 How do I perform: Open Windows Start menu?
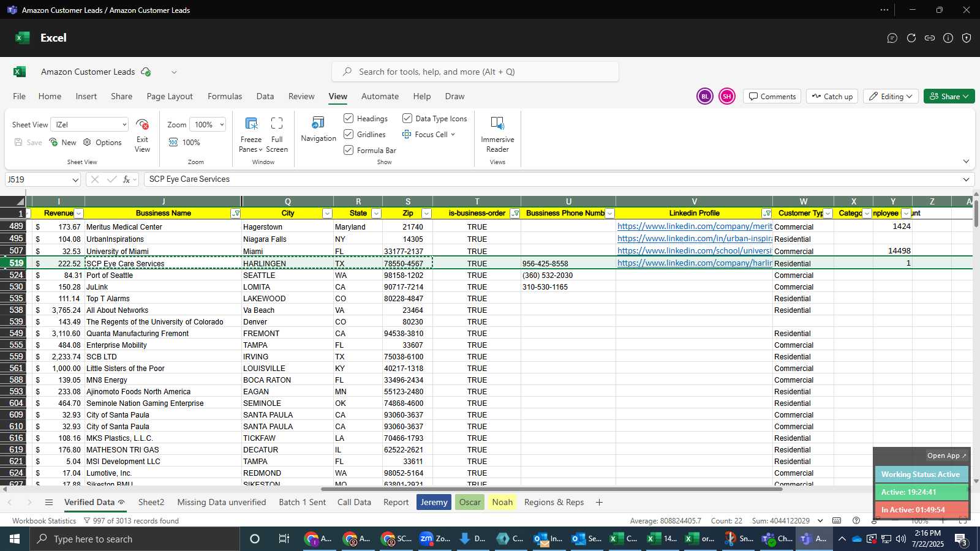pos(15,539)
